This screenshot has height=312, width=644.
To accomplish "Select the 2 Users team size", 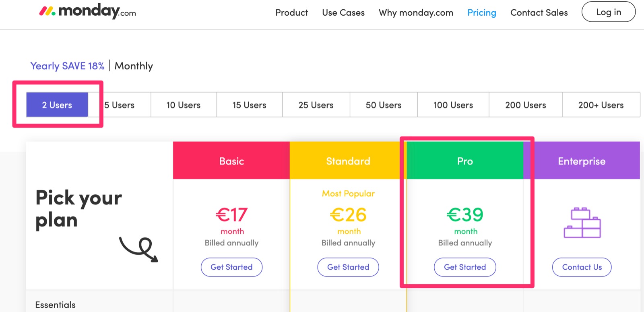I will (x=57, y=105).
